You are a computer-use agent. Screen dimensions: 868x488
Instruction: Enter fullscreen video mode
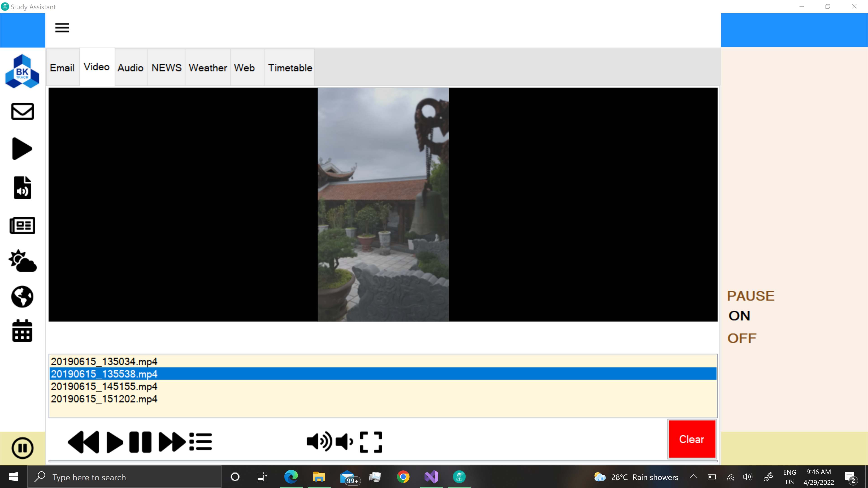click(371, 442)
